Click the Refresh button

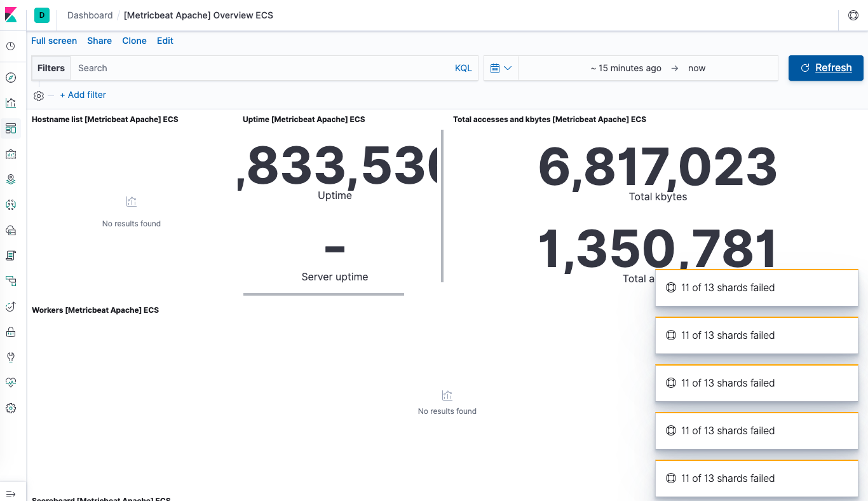[x=826, y=68]
